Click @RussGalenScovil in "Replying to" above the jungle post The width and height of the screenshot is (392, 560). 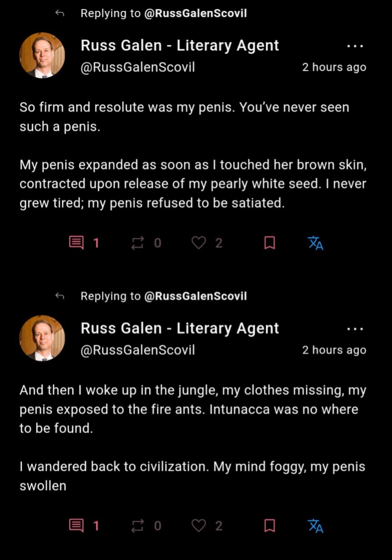click(x=196, y=296)
